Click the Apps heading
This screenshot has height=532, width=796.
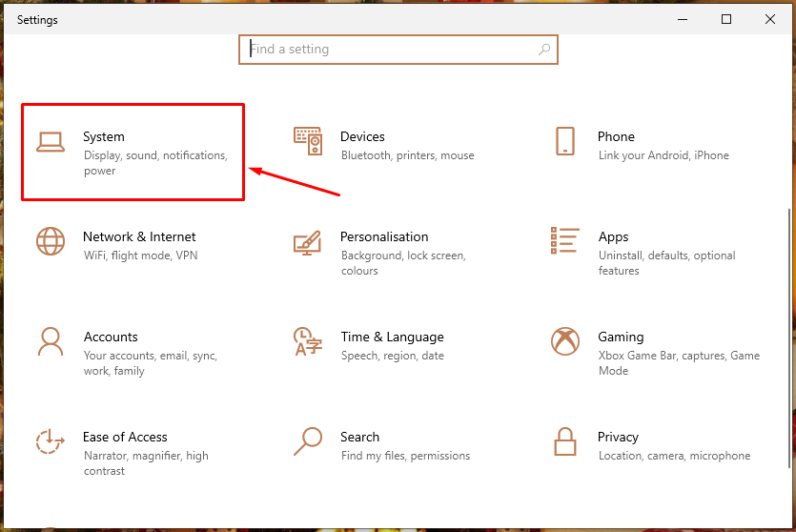point(613,237)
